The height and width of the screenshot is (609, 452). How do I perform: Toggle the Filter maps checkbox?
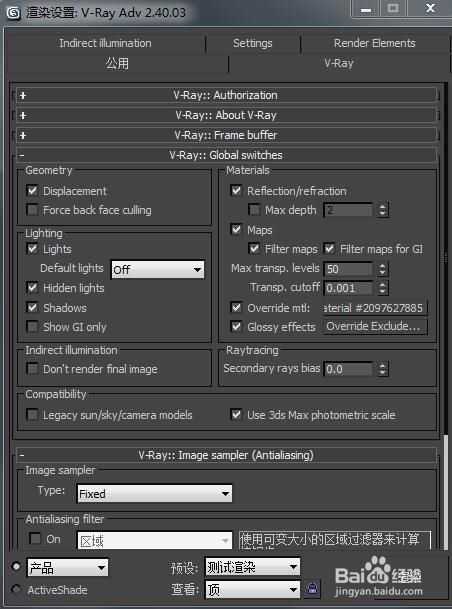(x=254, y=249)
